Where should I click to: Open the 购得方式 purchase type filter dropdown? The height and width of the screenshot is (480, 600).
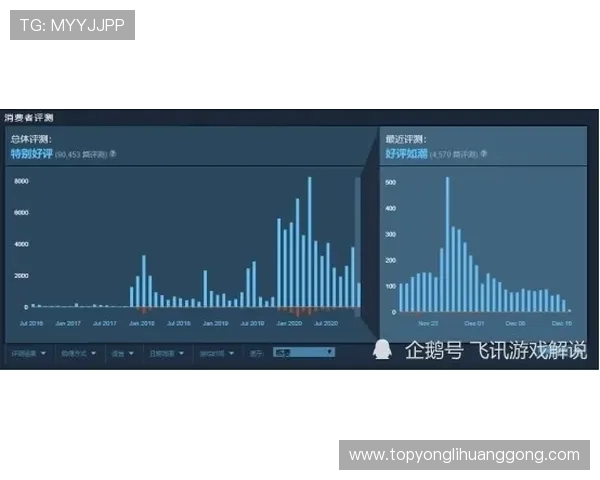pos(78,353)
